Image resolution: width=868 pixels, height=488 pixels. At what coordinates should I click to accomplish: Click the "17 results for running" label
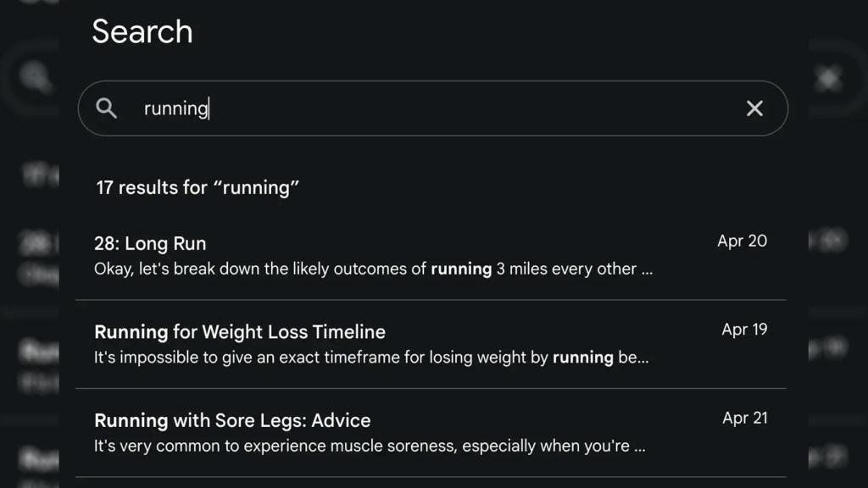[198, 188]
